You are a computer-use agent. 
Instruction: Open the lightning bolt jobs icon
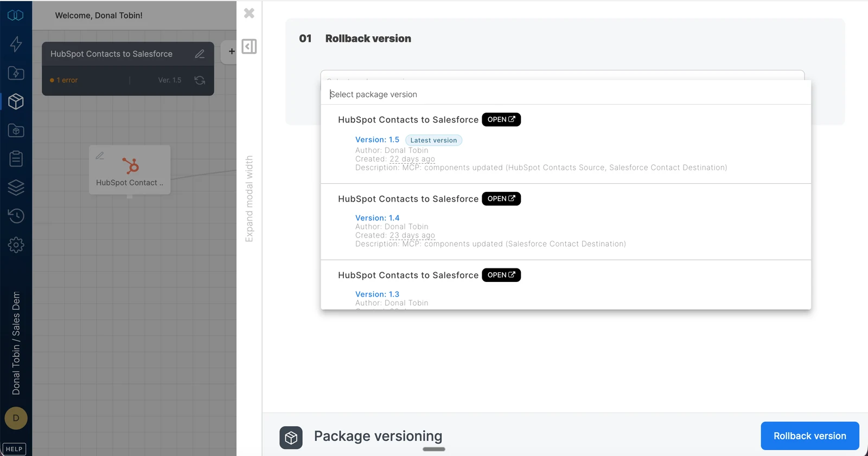pos(16,44)
